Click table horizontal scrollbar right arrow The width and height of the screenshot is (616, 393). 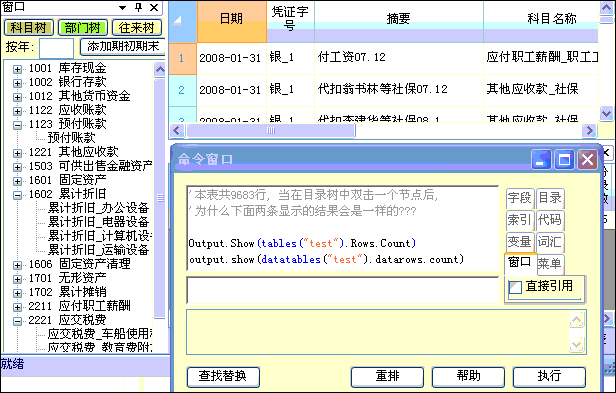point(590,130)
